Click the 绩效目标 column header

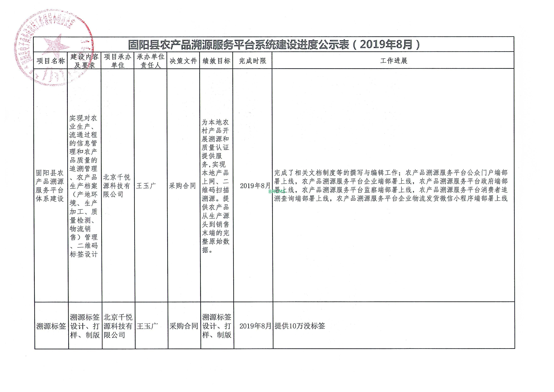tap(216, 61)
